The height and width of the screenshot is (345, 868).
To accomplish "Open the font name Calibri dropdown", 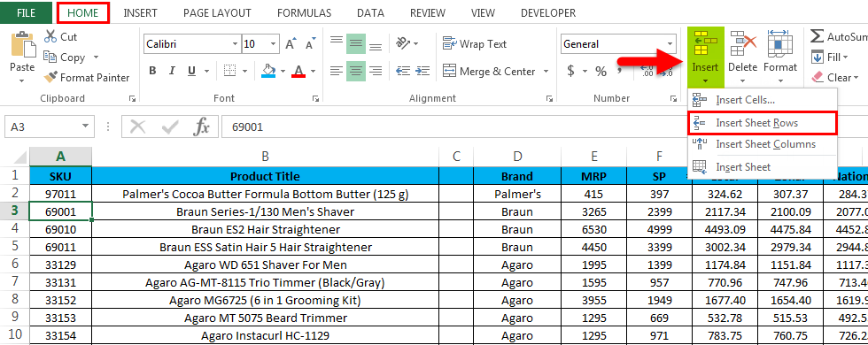I will pyautogui.click(x=235, y=44).
